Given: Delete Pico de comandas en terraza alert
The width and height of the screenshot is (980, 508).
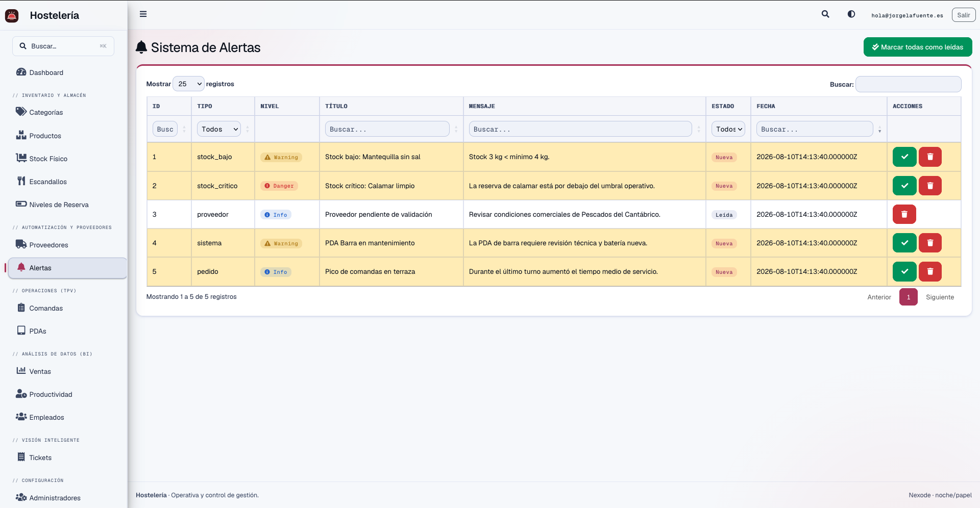Looking at the screenshot, I should [930, 271].
